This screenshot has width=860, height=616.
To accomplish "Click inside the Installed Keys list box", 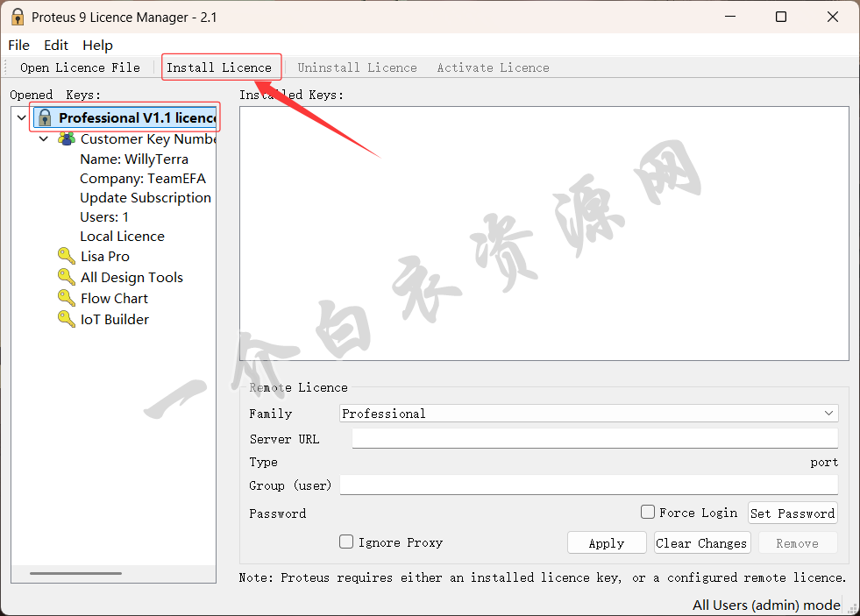I will (544, 233).
